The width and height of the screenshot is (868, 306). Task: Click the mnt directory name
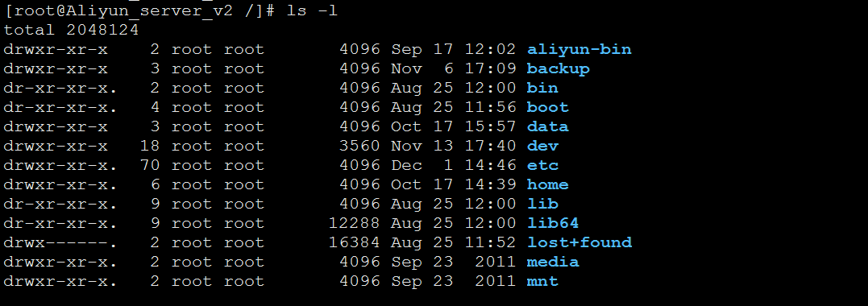542,282
